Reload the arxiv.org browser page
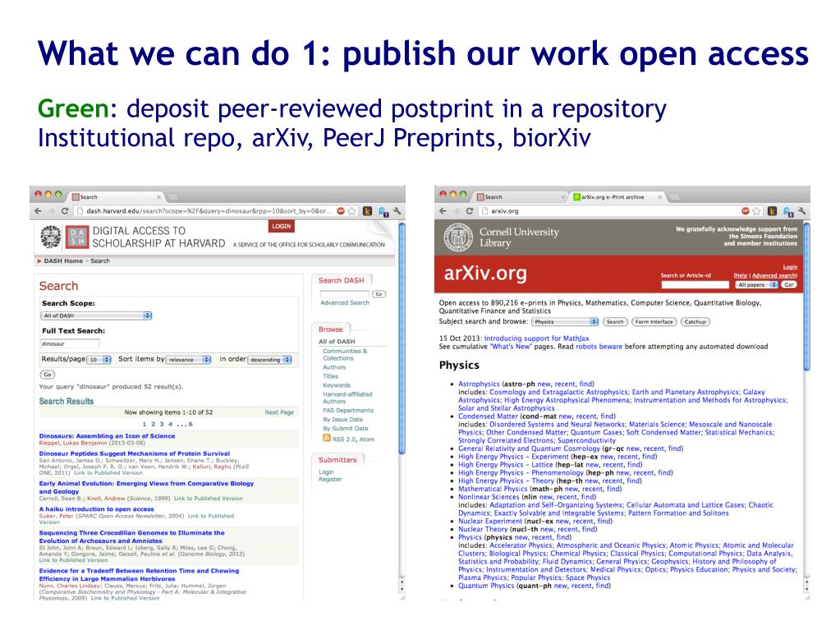This screenshot has height=630, width=840. 470,211
